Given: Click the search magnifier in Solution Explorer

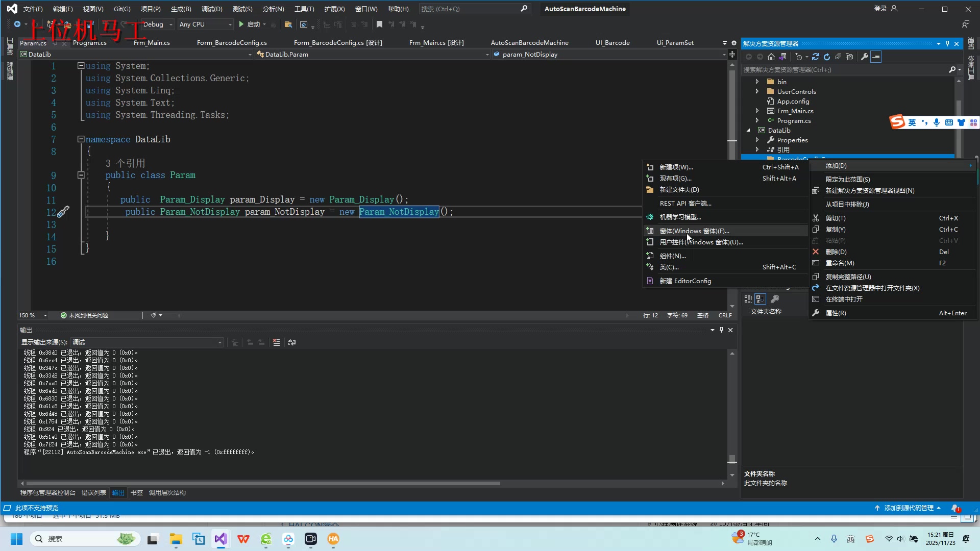Looking at the screenshot, I should [952, 69].
